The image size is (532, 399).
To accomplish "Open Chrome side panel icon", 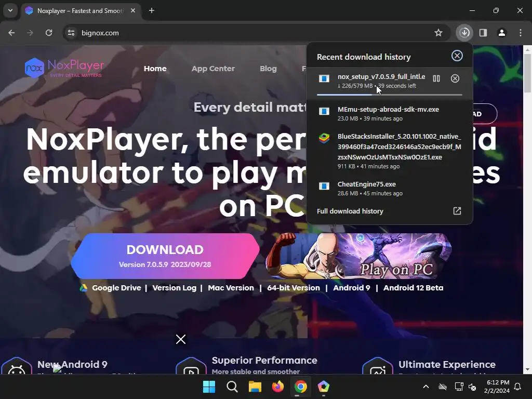I will click(483, 33).
